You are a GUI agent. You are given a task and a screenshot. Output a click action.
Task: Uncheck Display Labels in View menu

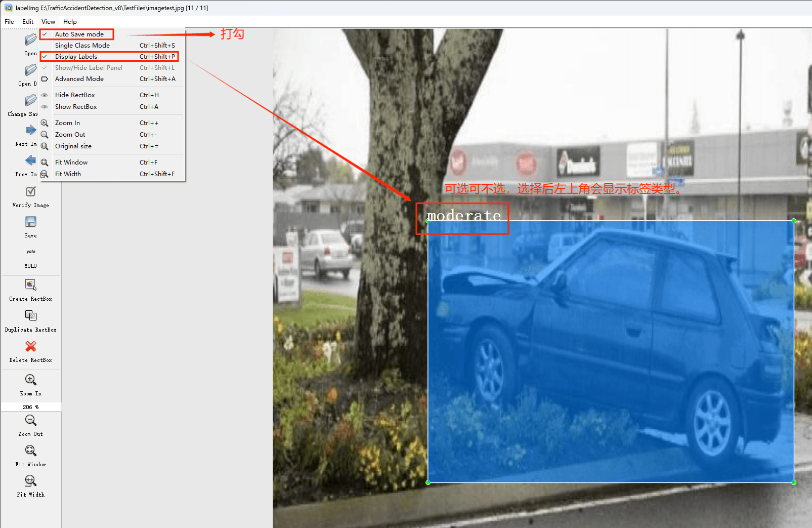point(76,57)
